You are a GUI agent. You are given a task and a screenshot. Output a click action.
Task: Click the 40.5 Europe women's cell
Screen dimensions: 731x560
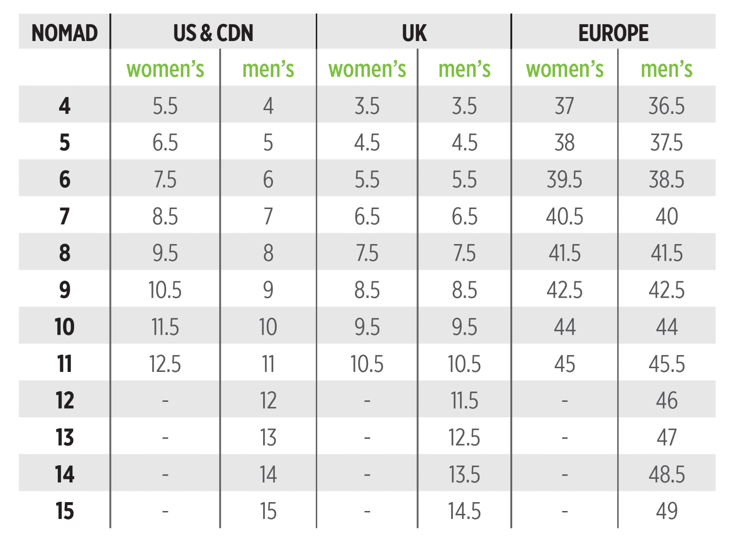point(564,217)
